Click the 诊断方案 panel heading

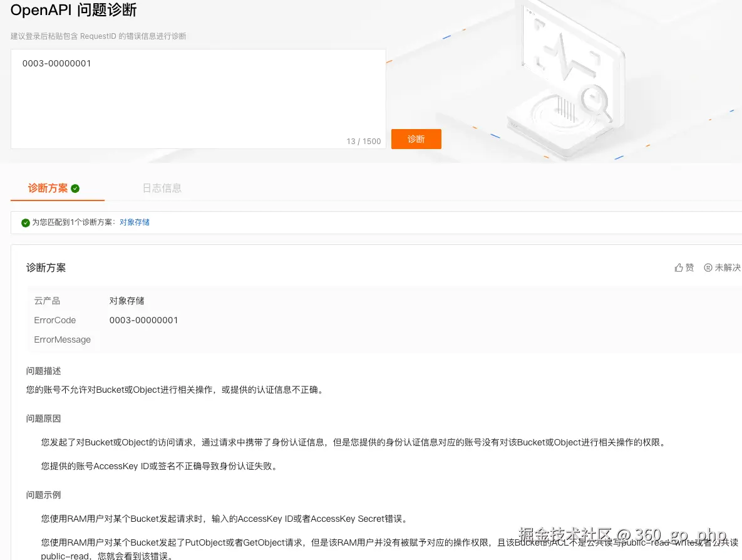coord(46,267)
